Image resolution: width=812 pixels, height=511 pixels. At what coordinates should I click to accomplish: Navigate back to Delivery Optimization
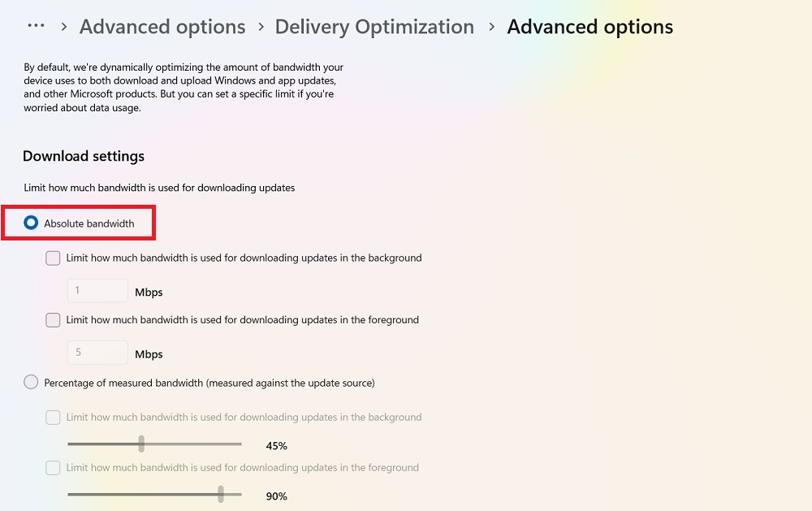[374, 26]
